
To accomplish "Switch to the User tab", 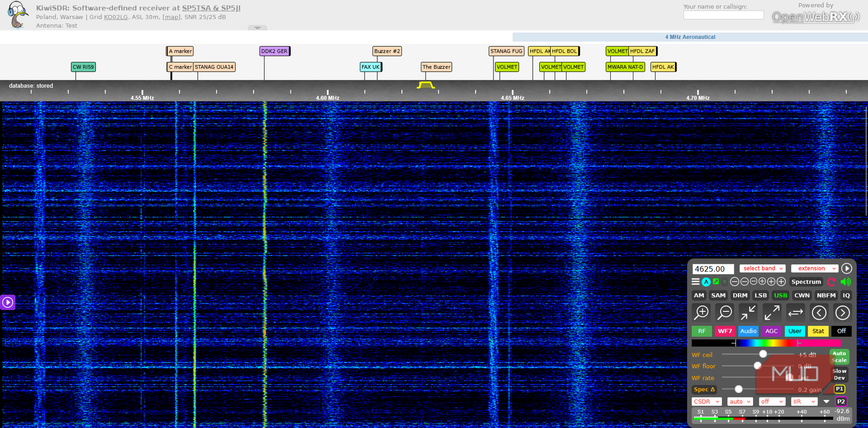I will coord(795,331).
